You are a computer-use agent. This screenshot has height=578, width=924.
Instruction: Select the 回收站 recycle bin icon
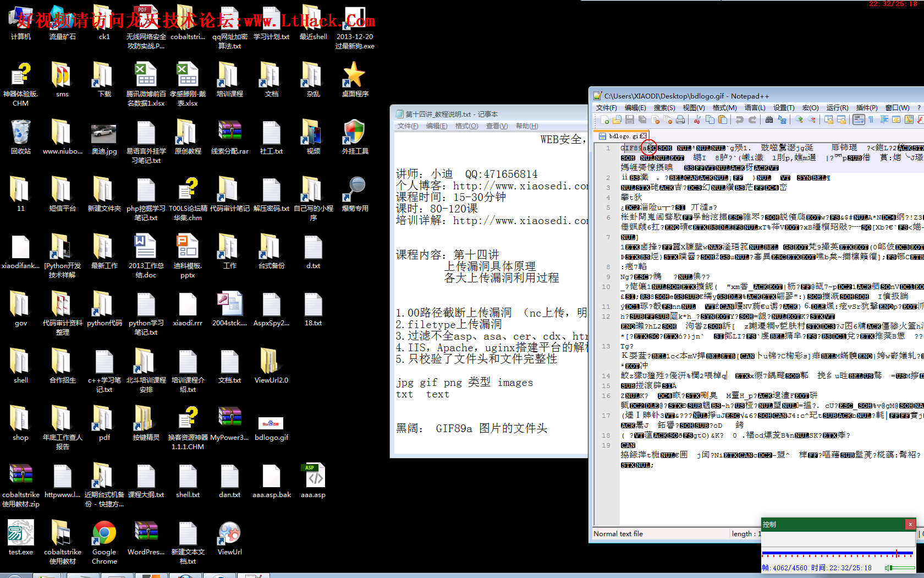coord(21,137)
